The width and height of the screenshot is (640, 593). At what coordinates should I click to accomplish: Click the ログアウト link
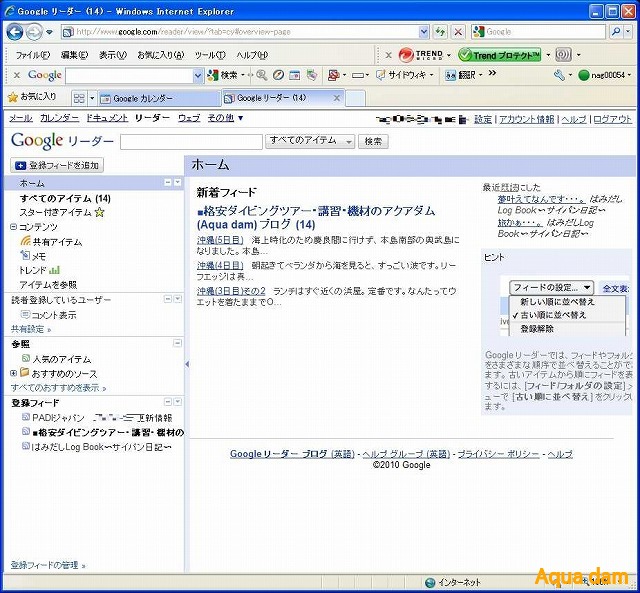(613, 119)
